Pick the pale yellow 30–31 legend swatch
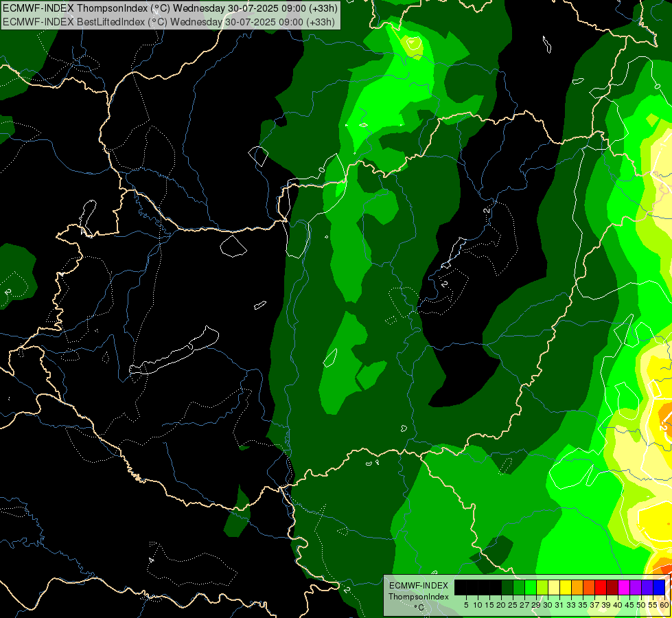672x618 pixels. click(554, 587)
